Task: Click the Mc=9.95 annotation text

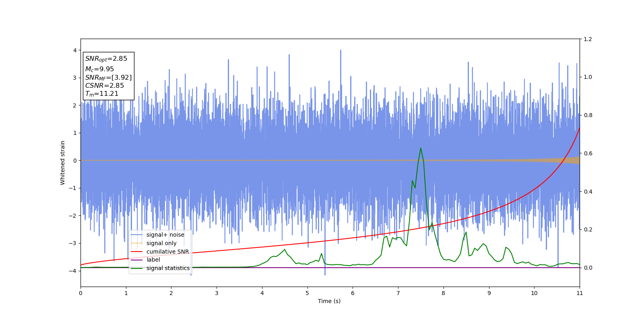Action: coord(99,69)
